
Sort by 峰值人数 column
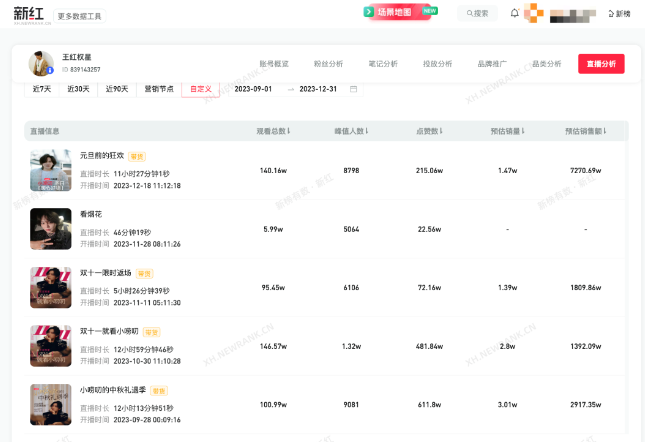click(351, 131)
